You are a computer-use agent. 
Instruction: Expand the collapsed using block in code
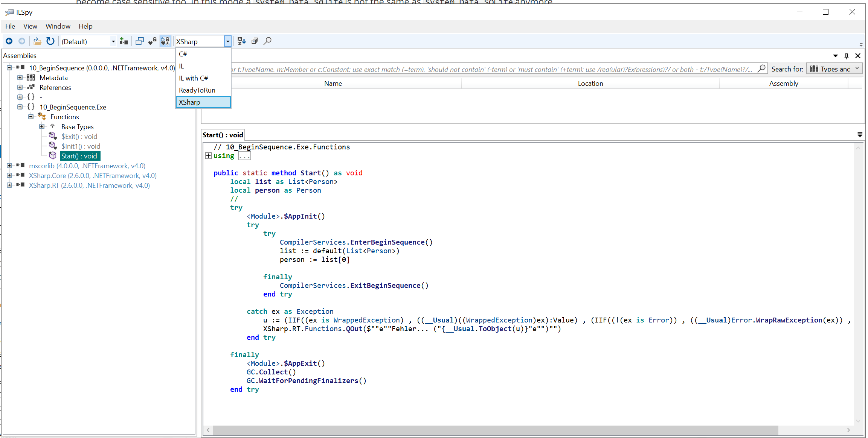(208, 156)
